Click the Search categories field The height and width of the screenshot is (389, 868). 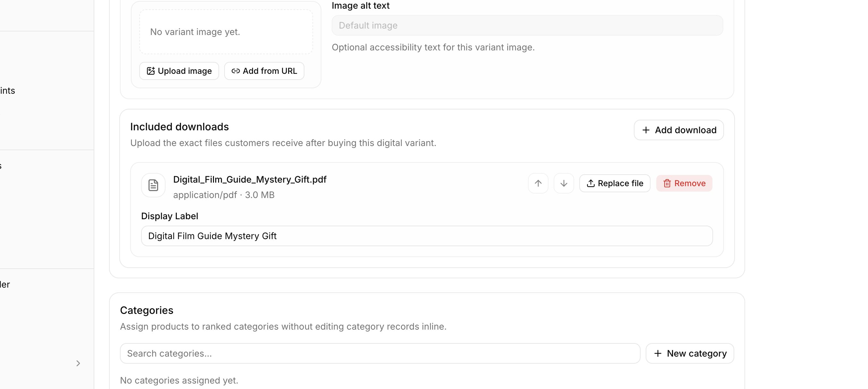tap(380, 353)
